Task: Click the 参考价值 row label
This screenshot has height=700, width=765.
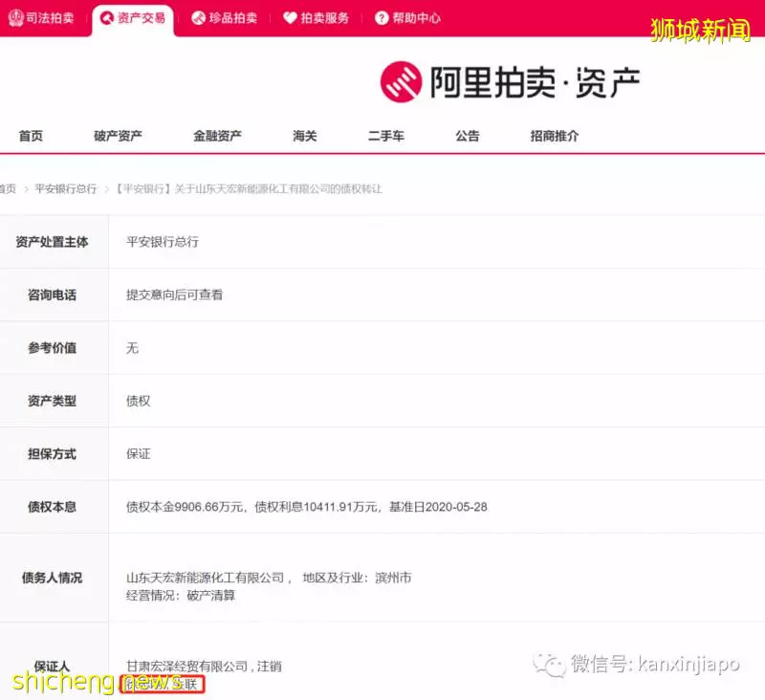Action: 52,348
